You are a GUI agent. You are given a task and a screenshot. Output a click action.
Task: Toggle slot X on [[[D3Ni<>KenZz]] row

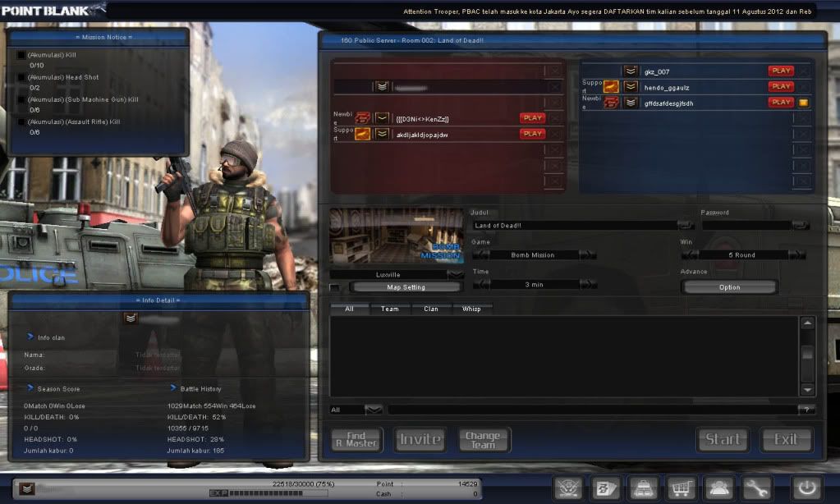pyautogui.click(x=554, y=118)
